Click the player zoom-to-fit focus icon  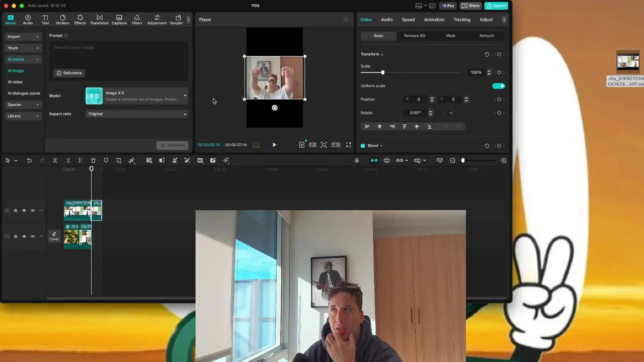324,145
